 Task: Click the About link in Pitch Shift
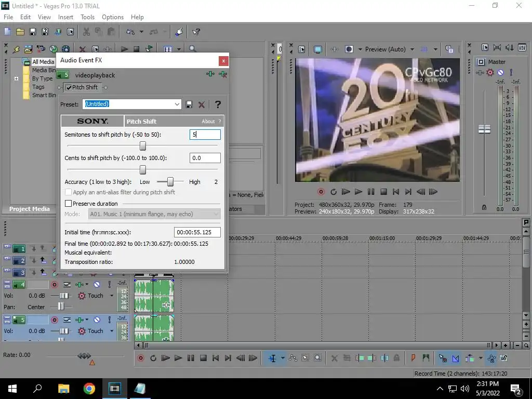pos(208,122)
